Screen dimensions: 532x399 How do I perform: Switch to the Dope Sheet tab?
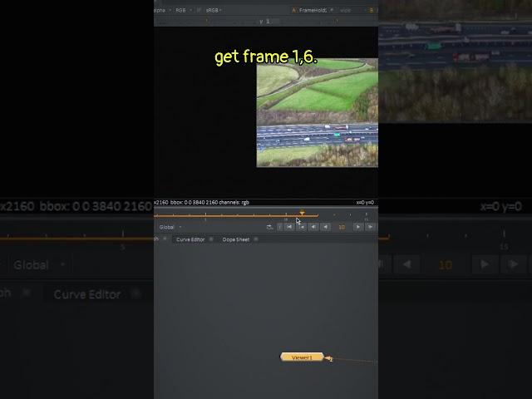(236, 239)
